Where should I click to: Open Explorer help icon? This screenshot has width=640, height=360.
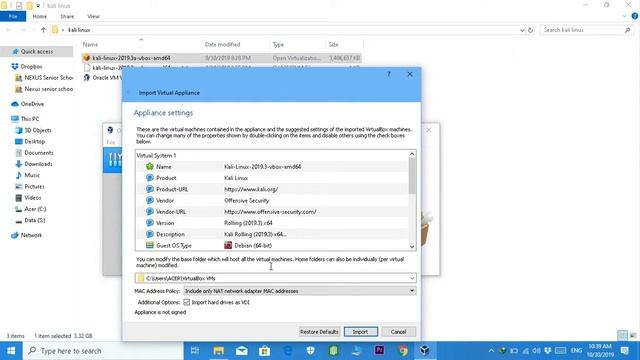coord(635,16)
